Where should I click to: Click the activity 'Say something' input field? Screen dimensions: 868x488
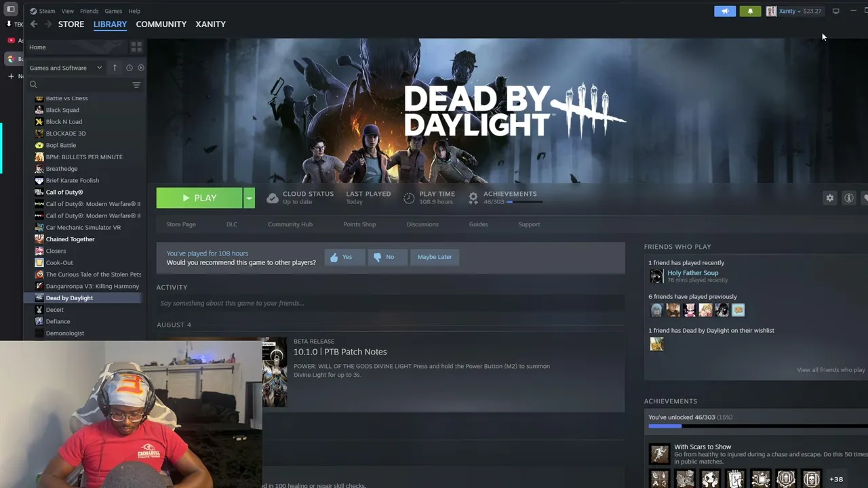pos(391,303)
